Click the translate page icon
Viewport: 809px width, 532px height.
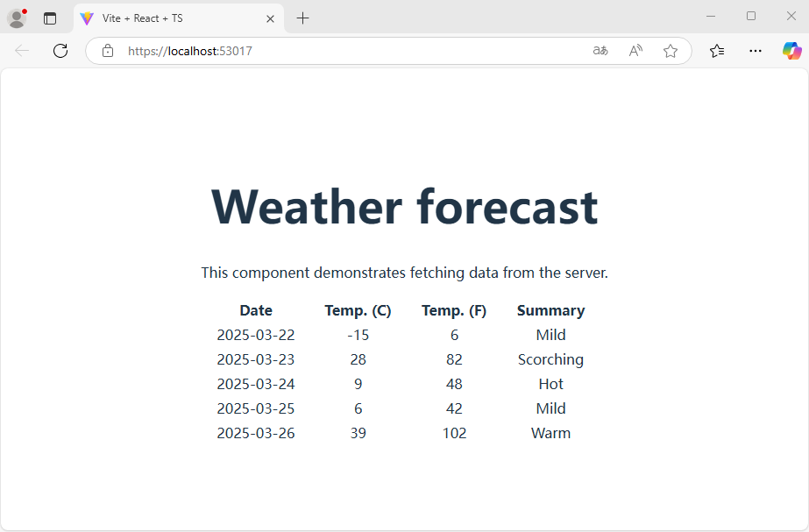coord(600,51)
